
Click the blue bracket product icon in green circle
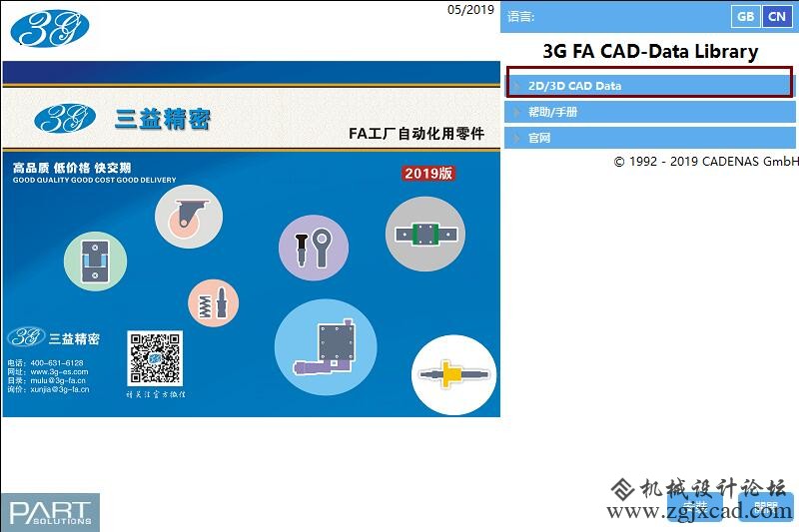[95, 262]
